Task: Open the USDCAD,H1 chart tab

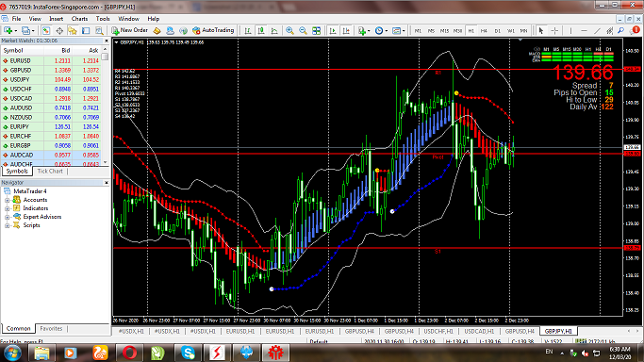Action: coord(479,331)
